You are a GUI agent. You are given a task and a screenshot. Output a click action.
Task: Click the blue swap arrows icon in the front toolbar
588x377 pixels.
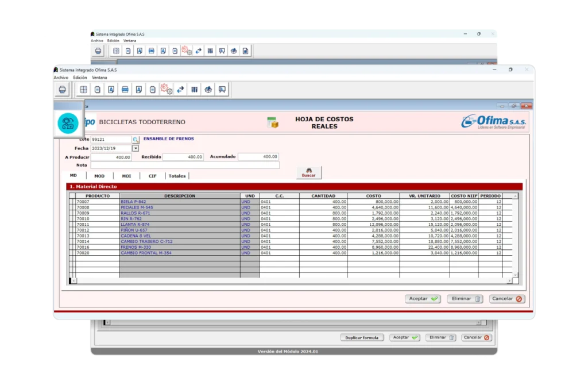pyautogui.click(x=180, y=90)
